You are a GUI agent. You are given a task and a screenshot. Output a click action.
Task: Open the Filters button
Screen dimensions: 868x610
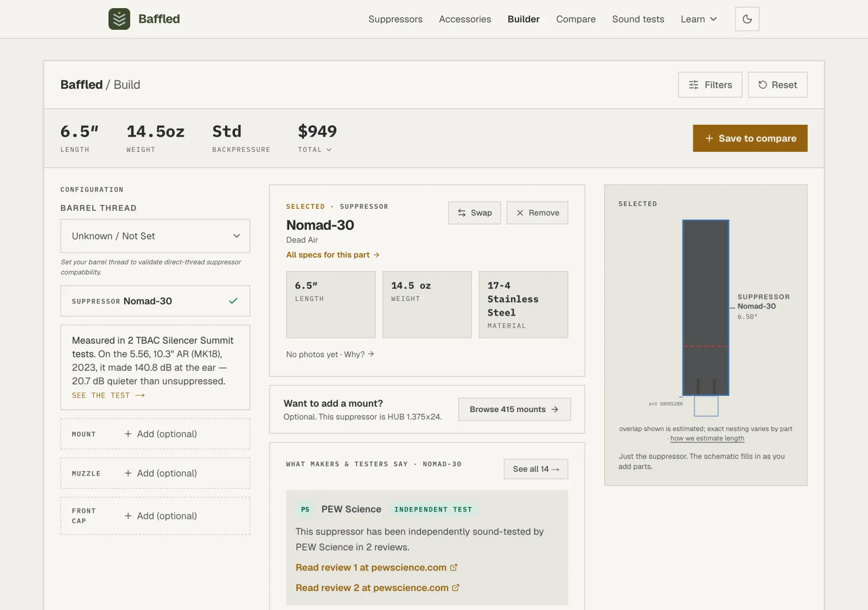coord(710,85)
